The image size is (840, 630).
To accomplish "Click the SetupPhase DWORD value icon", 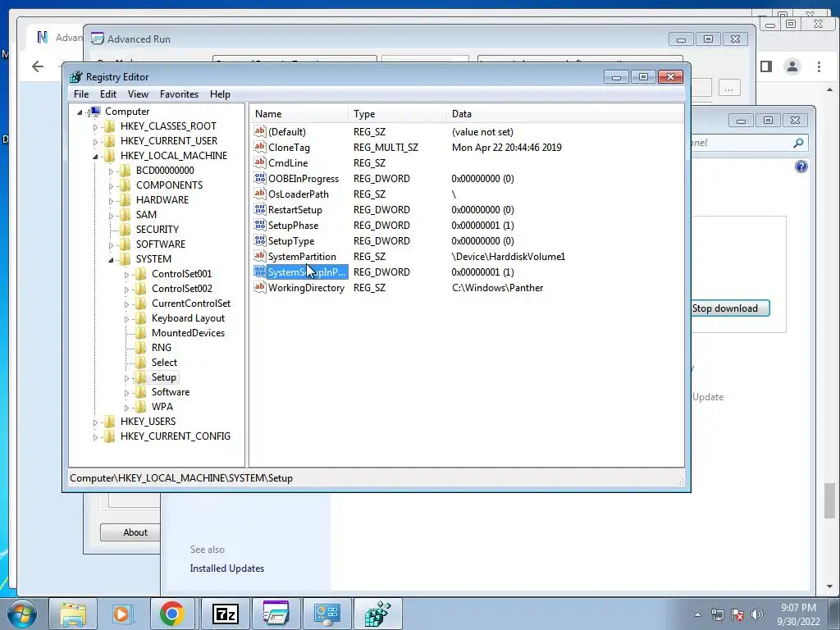I will [260, 225].
